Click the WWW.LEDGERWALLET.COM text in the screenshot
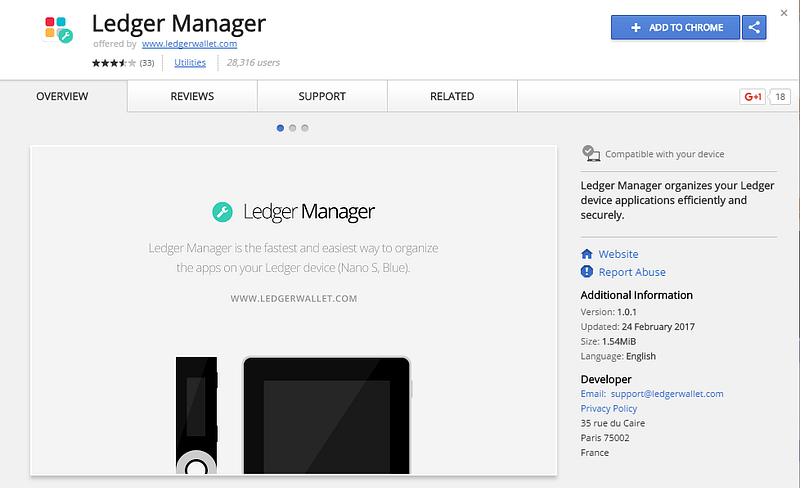Viewport: 800px width, 488px height. pyautogui.click(x=294, y=299)
